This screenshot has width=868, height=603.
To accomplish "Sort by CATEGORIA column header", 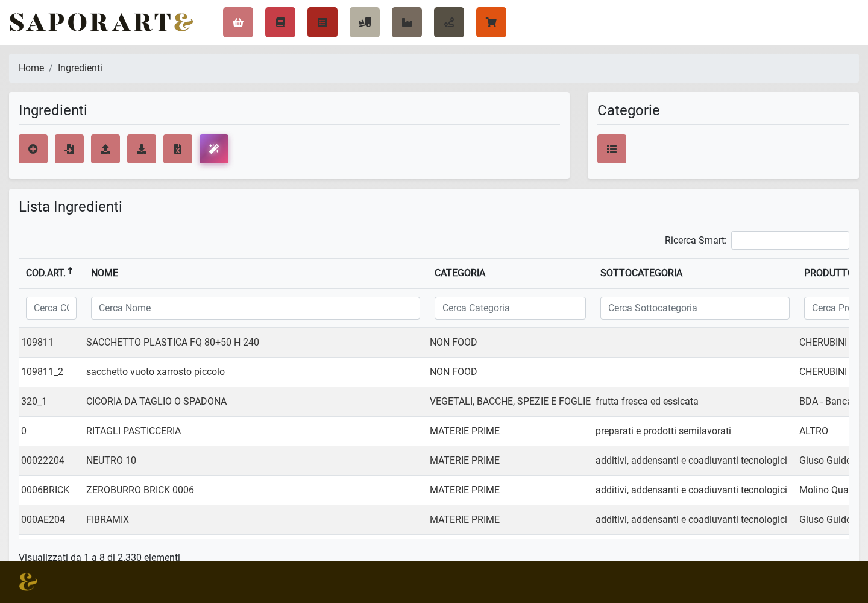I will [x=510, y=273].
